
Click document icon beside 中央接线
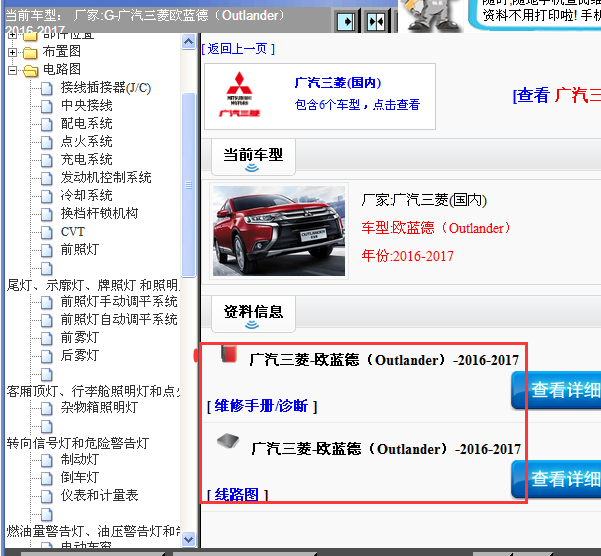pos(47,106)
